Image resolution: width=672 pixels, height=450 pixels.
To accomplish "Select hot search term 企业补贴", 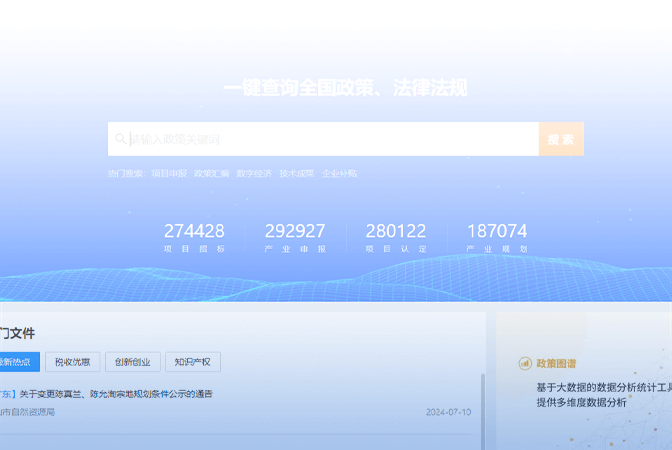I will (339, 173).
